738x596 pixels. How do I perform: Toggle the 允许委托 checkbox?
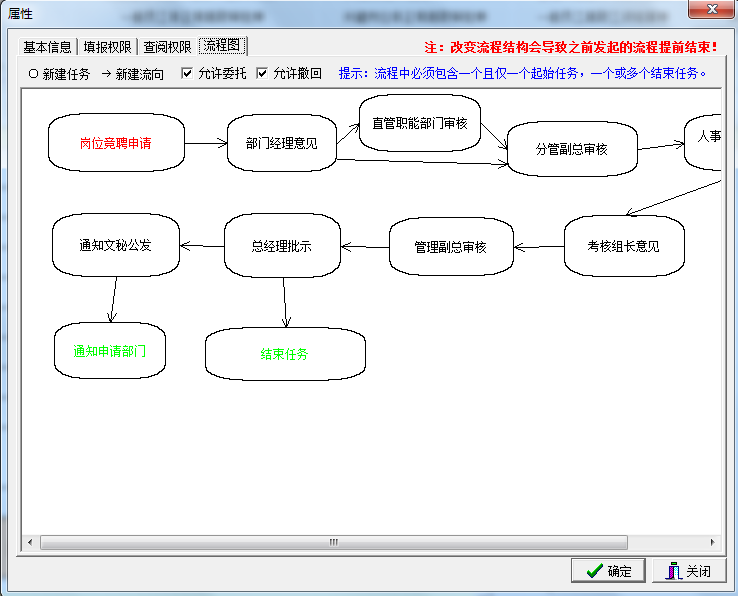pos(187,73)
